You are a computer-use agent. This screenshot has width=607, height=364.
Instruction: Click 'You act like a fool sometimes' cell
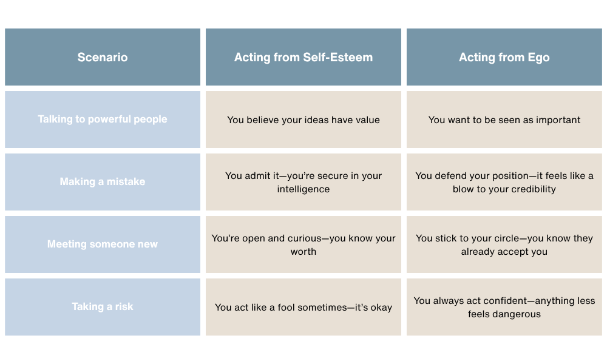tap(303, 307)
